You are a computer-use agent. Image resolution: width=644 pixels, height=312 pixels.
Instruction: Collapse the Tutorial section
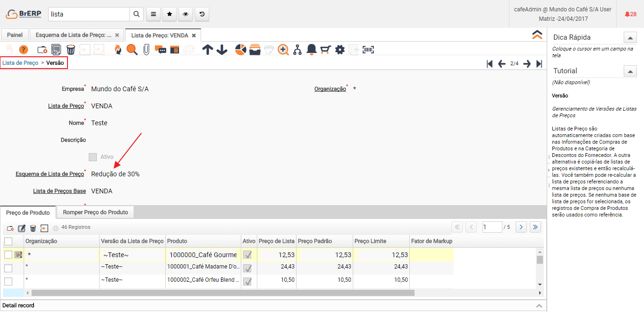point(630,71)
